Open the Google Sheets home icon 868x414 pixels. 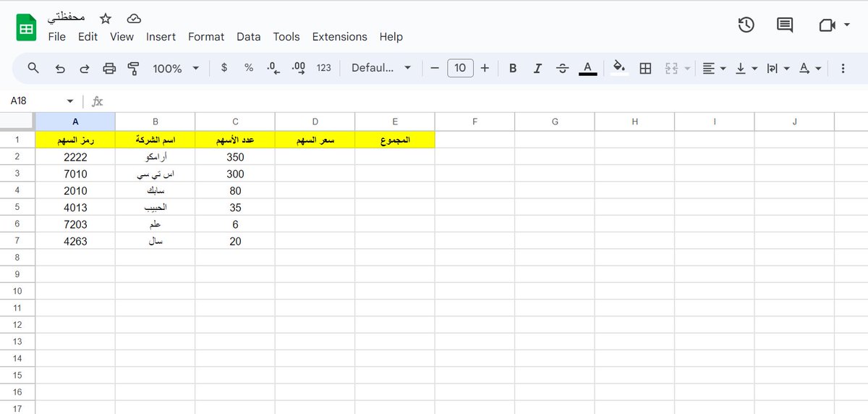tap(26, 28)
